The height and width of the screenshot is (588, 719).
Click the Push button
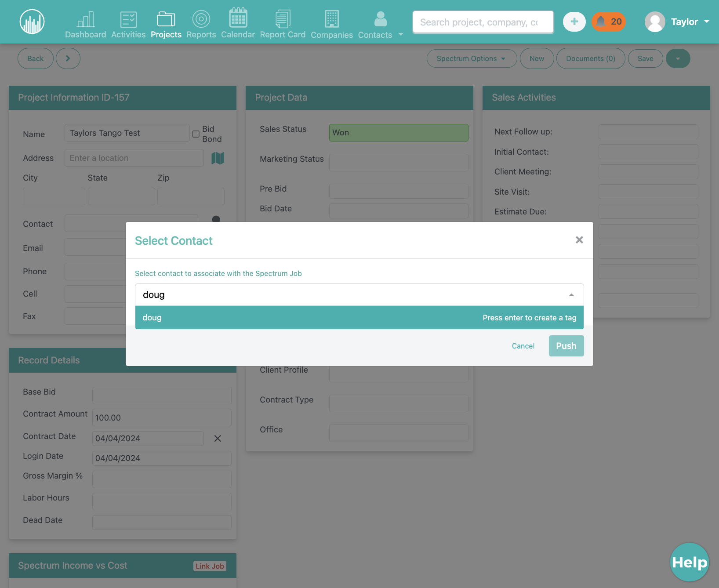pos(566,346)
